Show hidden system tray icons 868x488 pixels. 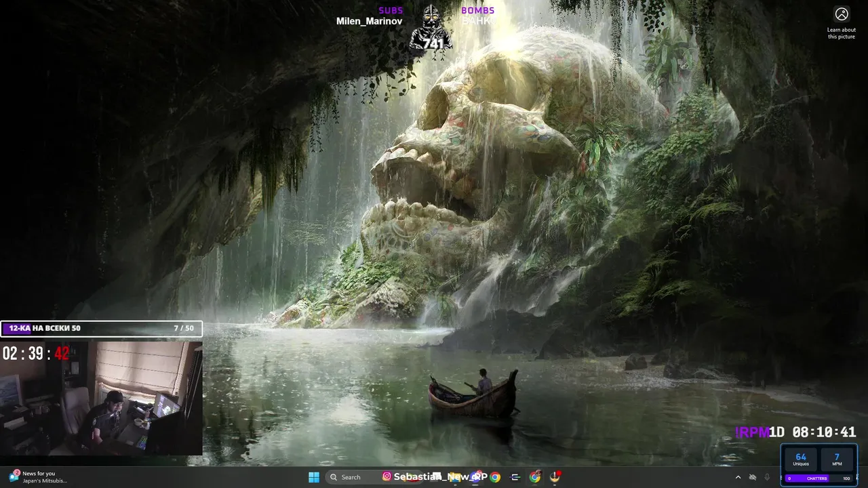738,477
